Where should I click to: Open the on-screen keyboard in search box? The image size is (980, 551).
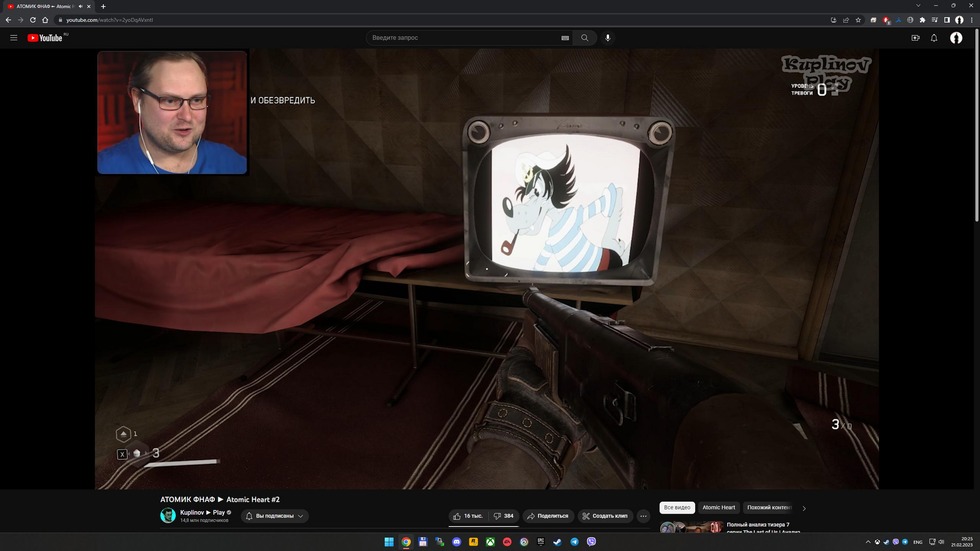tap(565, 38)
